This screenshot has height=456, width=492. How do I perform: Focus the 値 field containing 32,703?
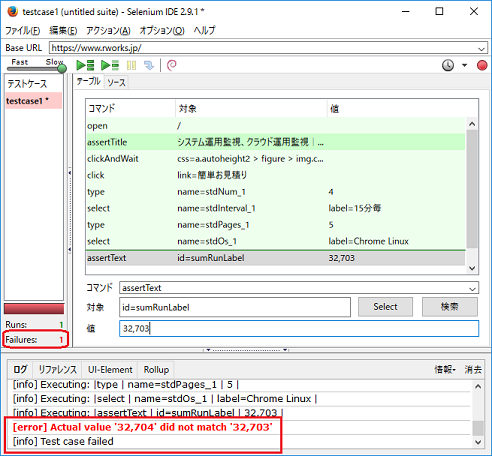coord(299,329)
